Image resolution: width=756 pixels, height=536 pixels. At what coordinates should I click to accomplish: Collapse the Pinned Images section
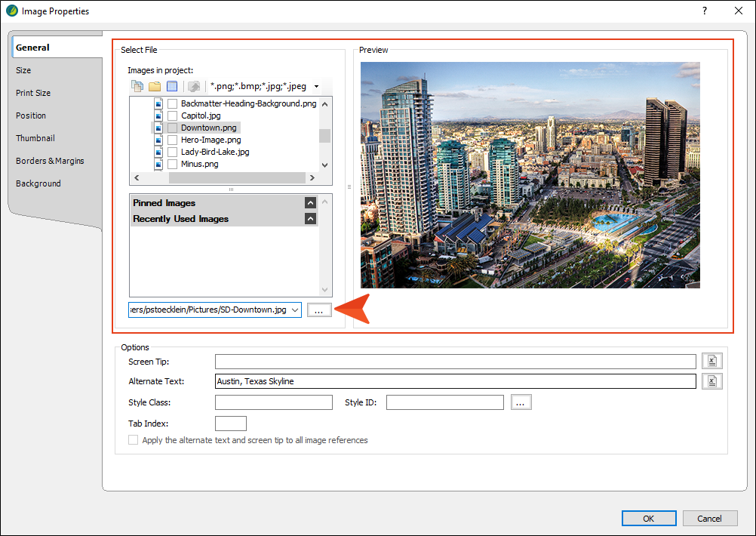(x=311, y=203)
